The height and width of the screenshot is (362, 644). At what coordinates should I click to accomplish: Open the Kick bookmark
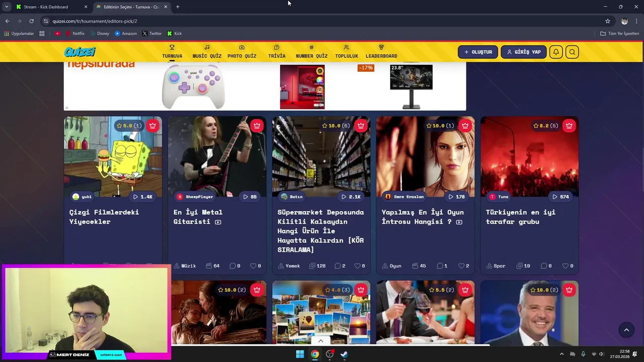click(175, 34)
